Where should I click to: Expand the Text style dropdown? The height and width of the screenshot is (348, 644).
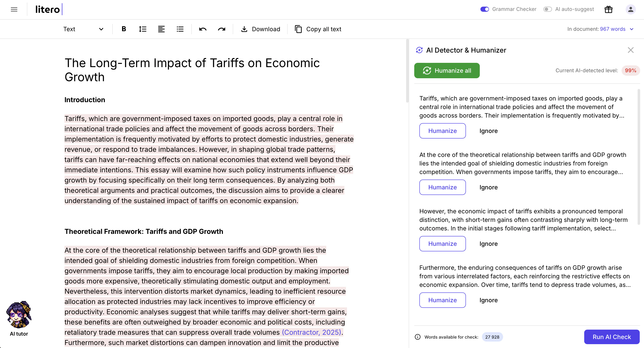click(x=83, y=29)
